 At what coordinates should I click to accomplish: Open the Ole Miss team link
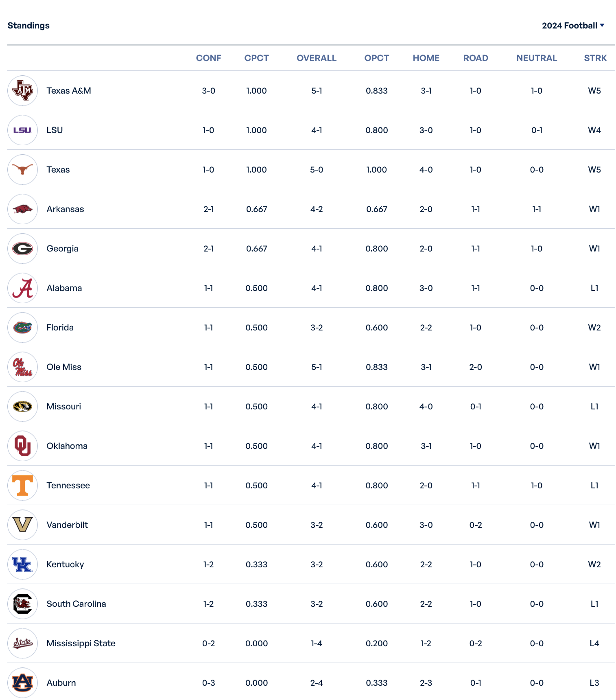(64, 367)
